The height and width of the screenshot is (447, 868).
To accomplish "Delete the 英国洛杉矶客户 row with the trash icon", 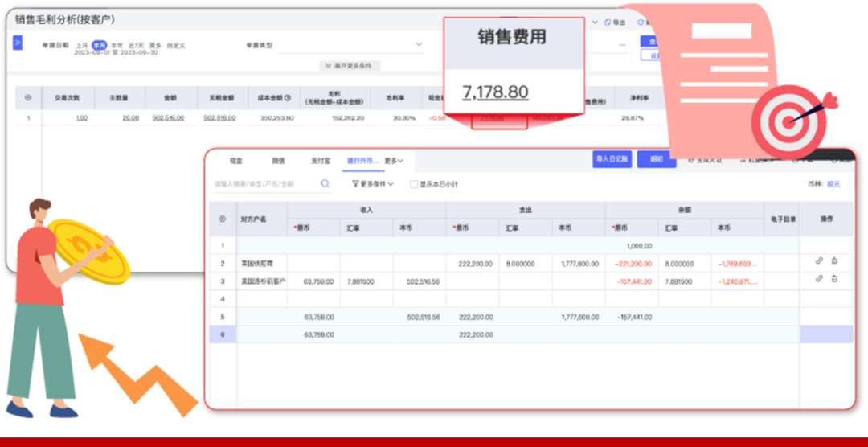I will [834, 279].
